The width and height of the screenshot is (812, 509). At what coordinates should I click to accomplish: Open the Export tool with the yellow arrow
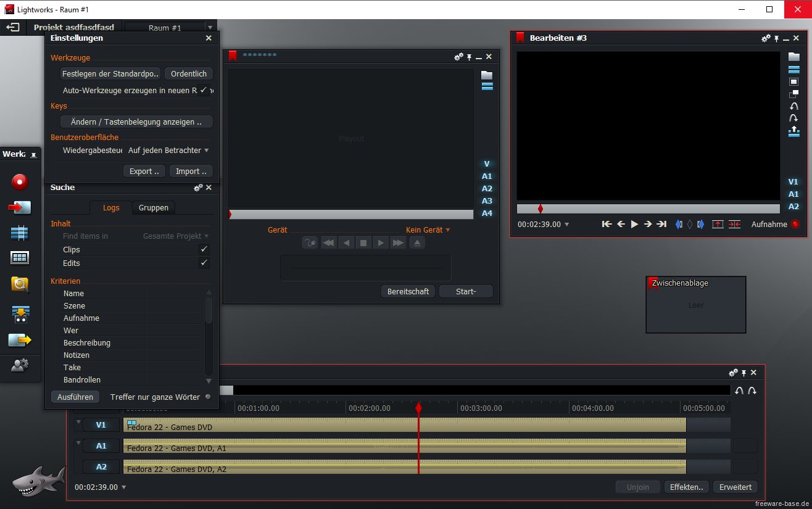tap(20, 339)
